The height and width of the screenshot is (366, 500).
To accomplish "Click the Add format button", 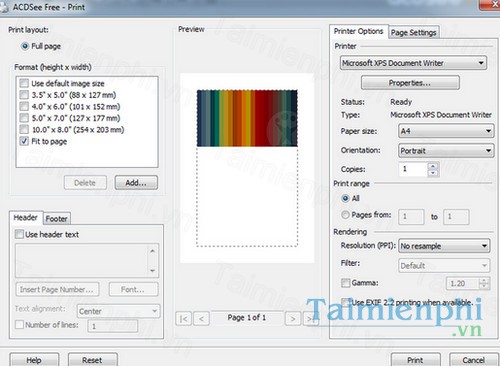I will (x=136, y=183).
